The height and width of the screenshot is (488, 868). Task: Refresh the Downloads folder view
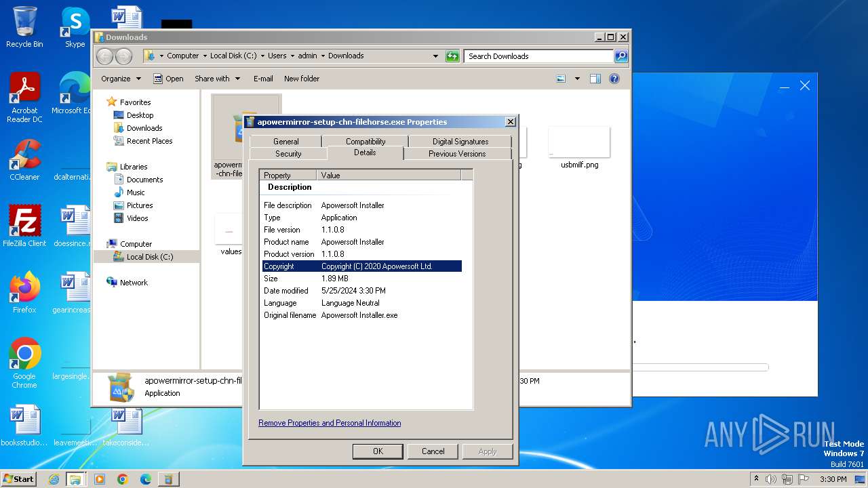click(452, 56)
